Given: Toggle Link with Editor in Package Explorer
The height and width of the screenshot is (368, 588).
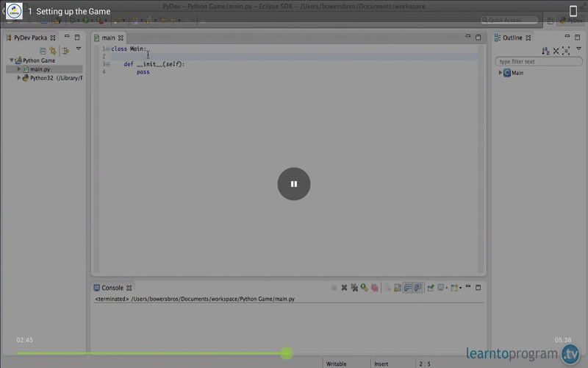Looking at the screenshot, I should pos(53,51).
